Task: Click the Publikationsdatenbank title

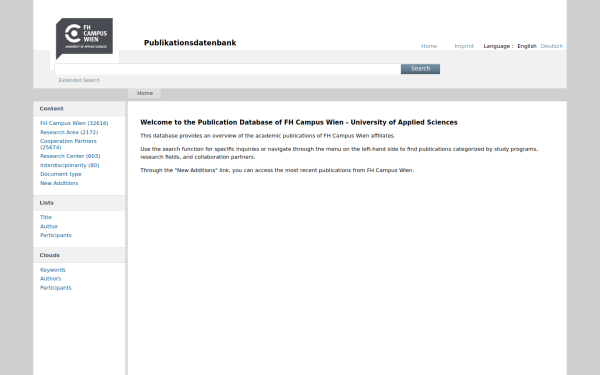Action: (190, 43)
